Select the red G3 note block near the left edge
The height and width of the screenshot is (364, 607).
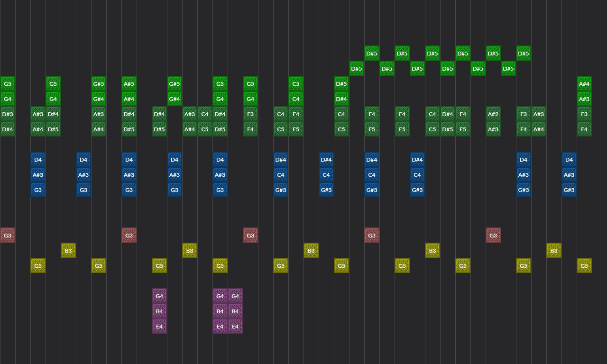pos(7,235)
